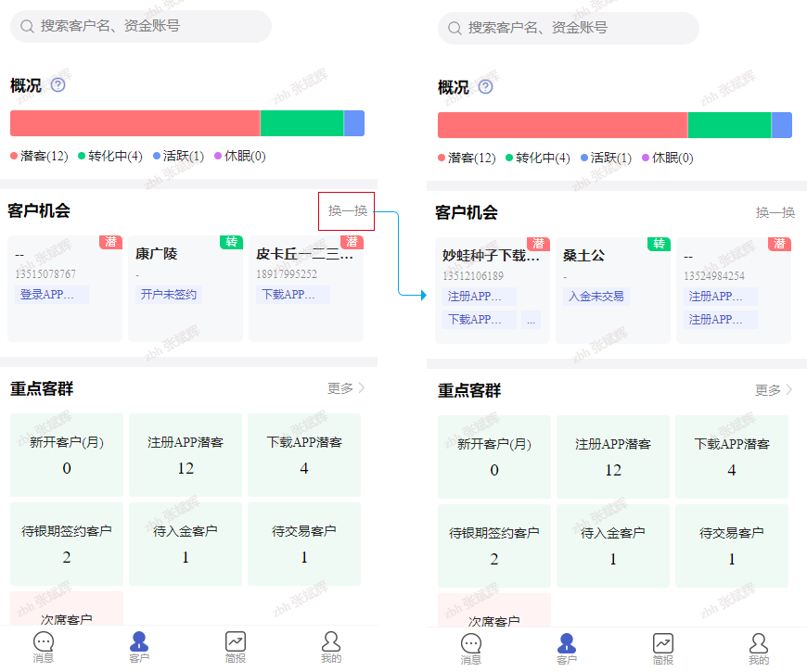Viewport: 807px width, 672px height.
Task: Focus the search field in left screen
Action: 140,26
